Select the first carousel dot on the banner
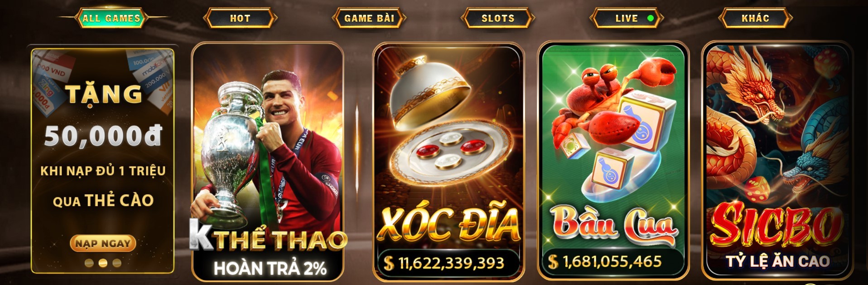Viewport: 868px width, 285px height. pyautogui.click(x=89, y=263)
